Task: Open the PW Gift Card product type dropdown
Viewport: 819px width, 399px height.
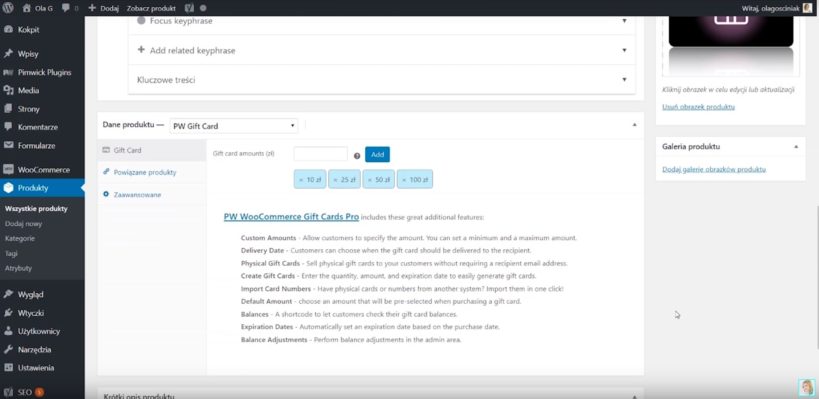Action: pyautogui.click(x=233, y=126)
